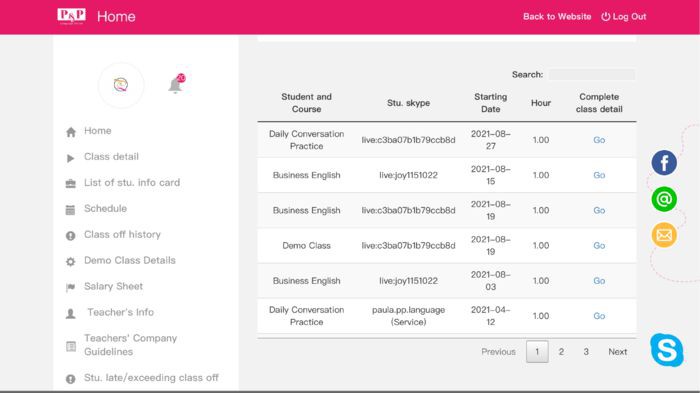Screen dimensions: 700x393
Task: Click the gear icon beside Demo Class Details
Action: click(71, 261)
